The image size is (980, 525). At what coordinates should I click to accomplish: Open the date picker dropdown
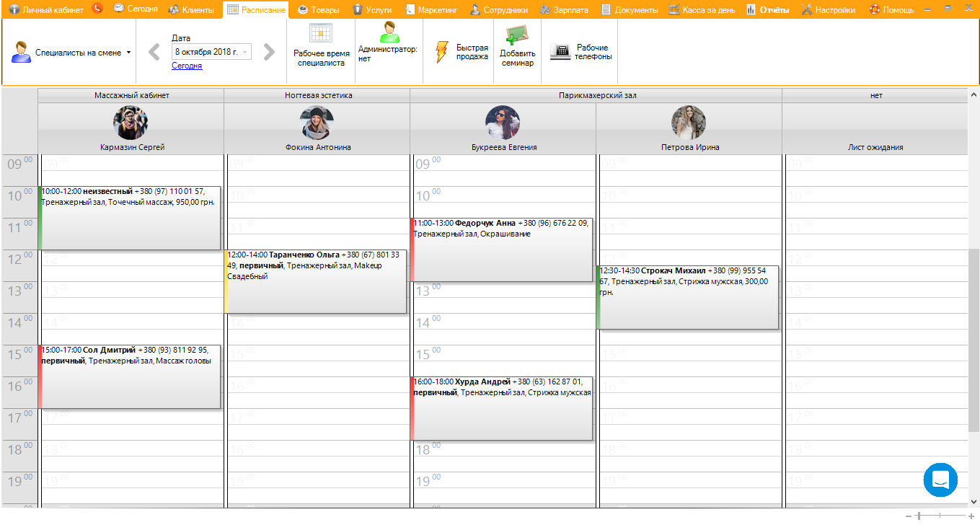tap(245, 52)
